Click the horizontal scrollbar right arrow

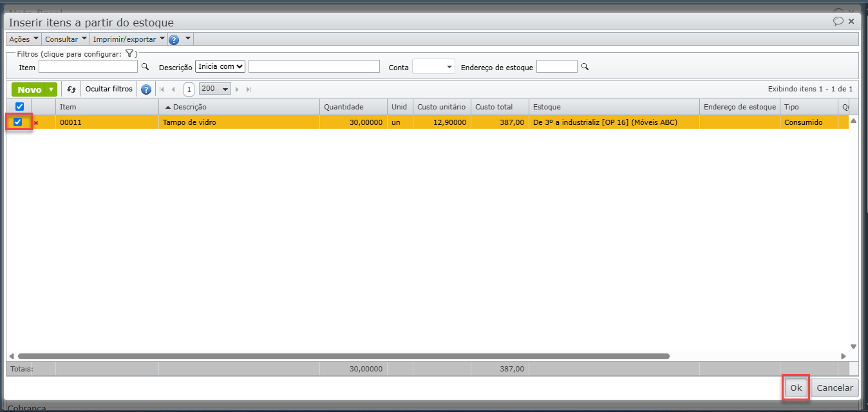click(844, 356)
